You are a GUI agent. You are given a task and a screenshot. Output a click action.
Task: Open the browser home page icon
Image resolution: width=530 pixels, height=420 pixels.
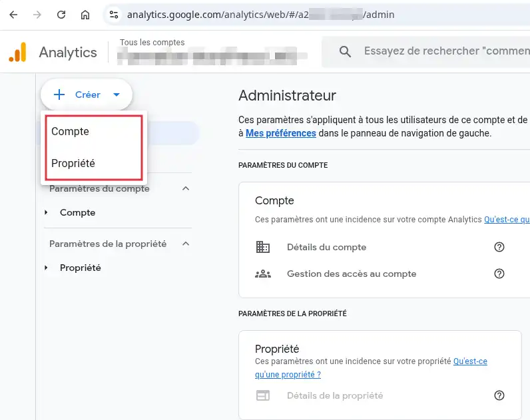[85, 15]
